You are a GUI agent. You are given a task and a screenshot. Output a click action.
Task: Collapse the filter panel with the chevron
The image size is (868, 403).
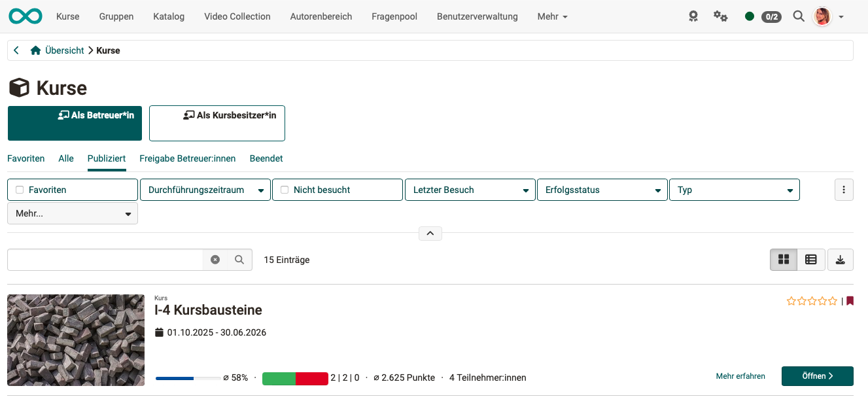pyautogui.click(x=430, y=233)
